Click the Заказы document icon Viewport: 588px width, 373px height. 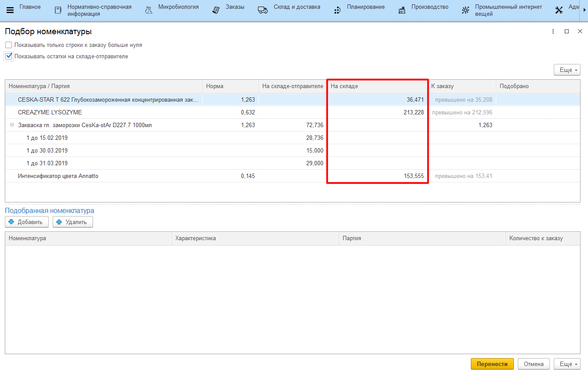point(215,10)
